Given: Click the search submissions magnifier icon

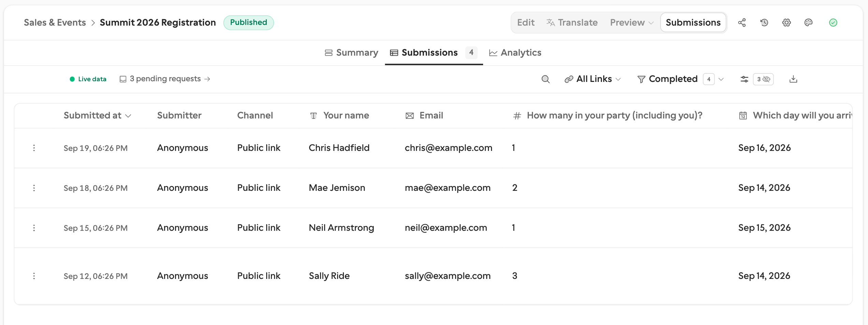Looking at the screenshot, I should 546,79.
